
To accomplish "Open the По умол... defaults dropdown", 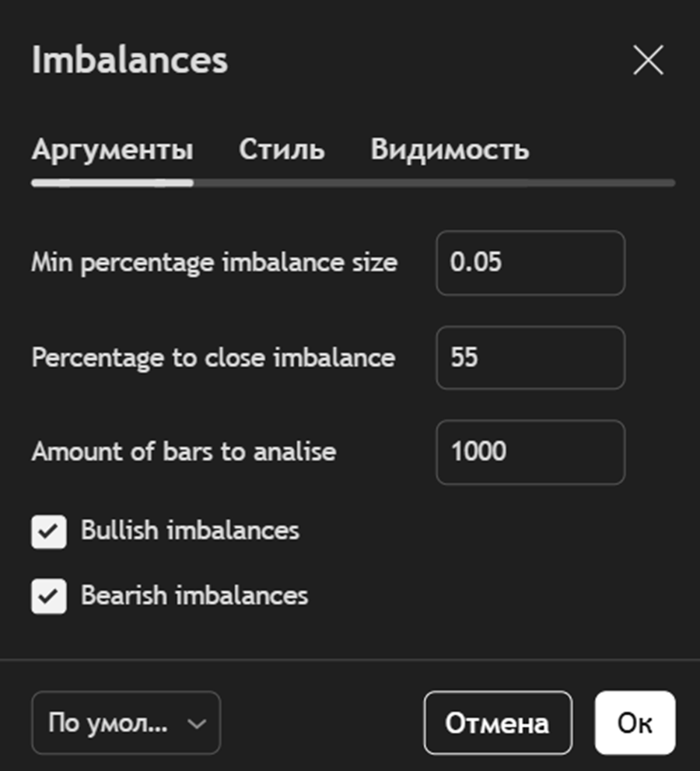I will coord(125,724).
